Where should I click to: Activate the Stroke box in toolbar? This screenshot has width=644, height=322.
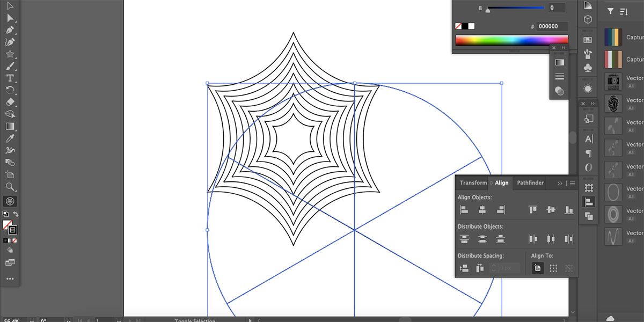click(x=12, y=230)
